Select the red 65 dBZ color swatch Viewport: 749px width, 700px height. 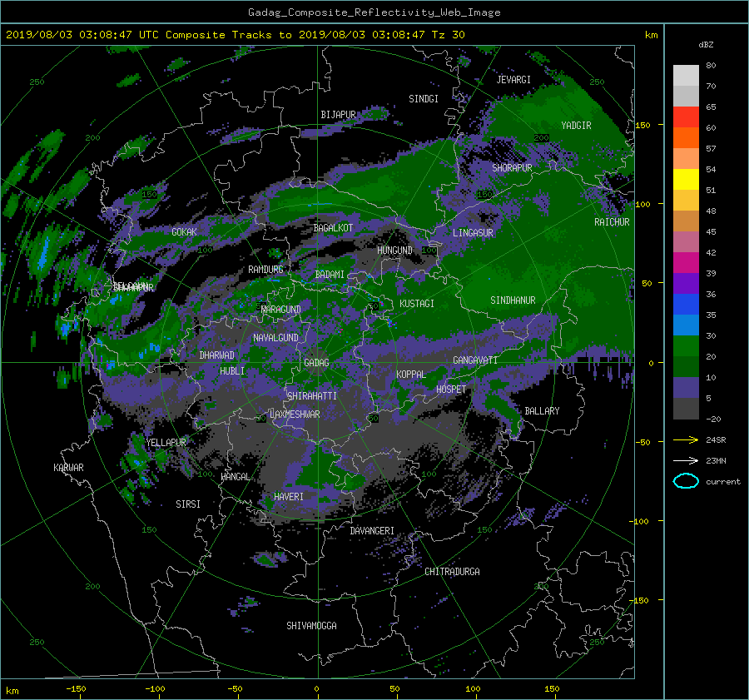point(686,117)
